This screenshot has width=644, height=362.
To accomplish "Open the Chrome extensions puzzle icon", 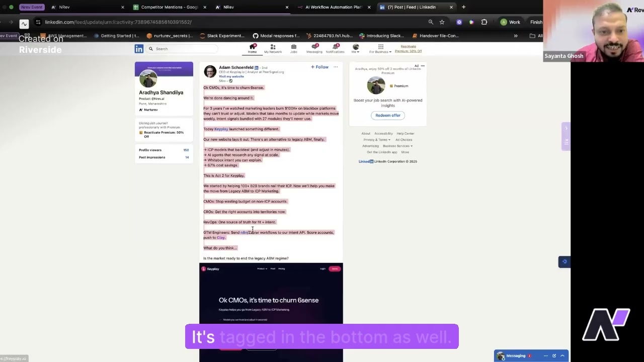I will coord(484,22).
